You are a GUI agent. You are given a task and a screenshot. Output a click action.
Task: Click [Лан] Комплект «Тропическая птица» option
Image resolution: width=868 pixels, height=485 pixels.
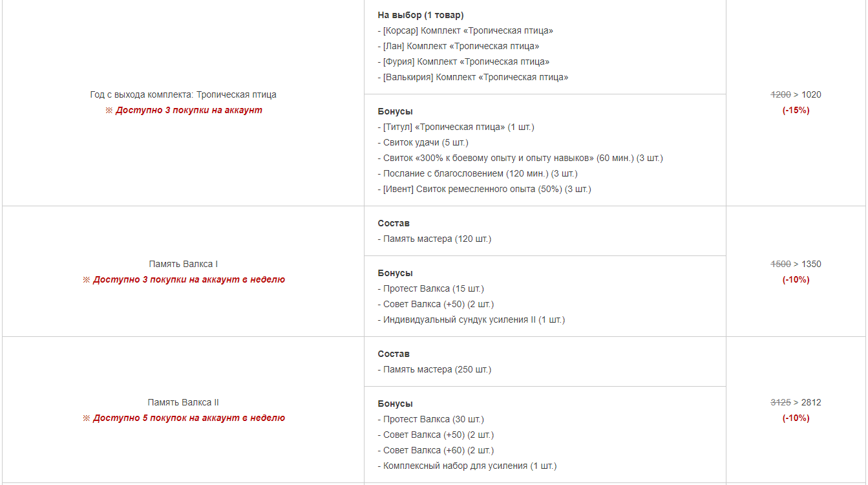pos(458,46)
